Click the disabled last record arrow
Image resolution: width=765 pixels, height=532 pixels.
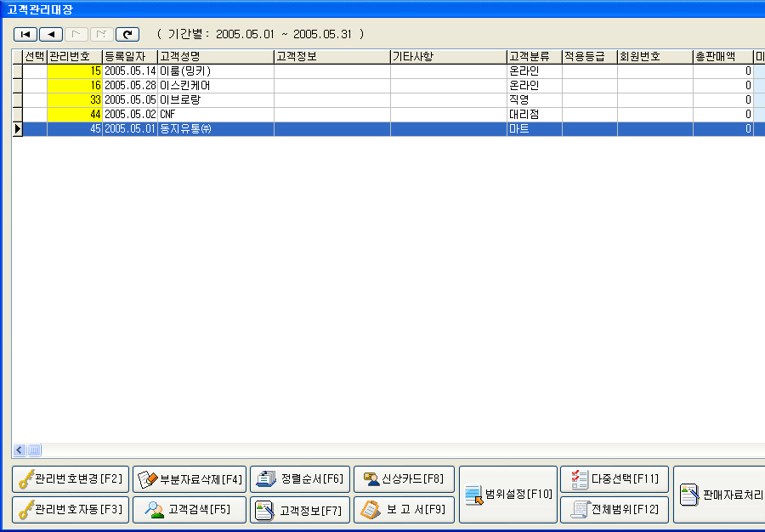(101, 34)
